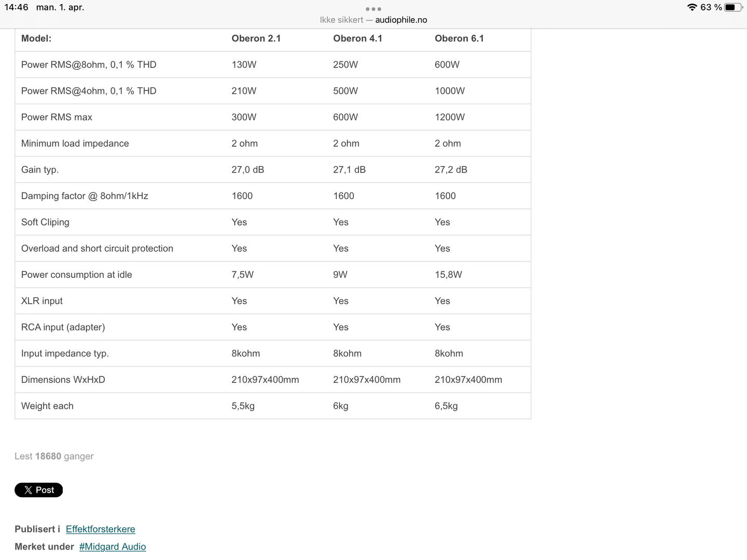Tap the battery status icon
Viewport: 747px width, 560px height.
click(733, 7)
